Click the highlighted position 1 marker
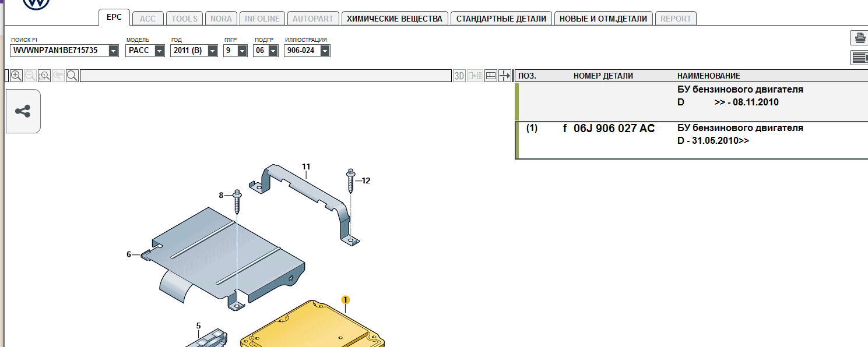This screenshot has width=868, height=347. click(x=346, y=299)
